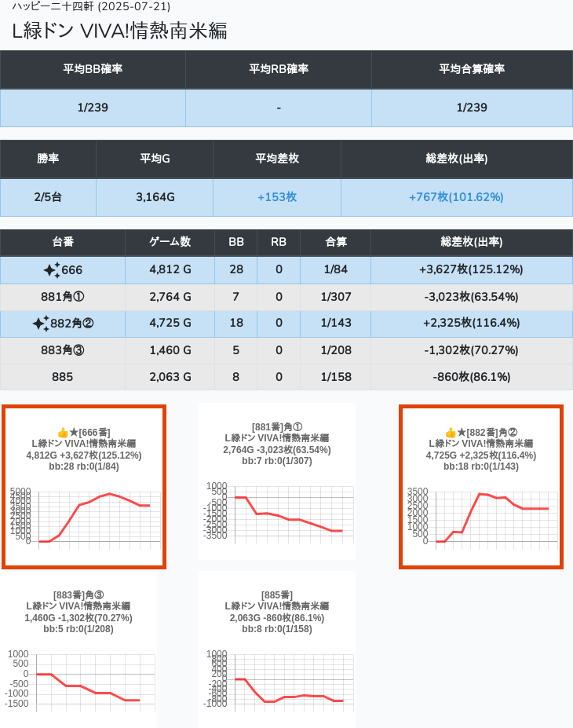Click the sparkle icon beside 882角②
This screenshot has width=573, height=728.
pyautogui.click(x=41, y=324)
